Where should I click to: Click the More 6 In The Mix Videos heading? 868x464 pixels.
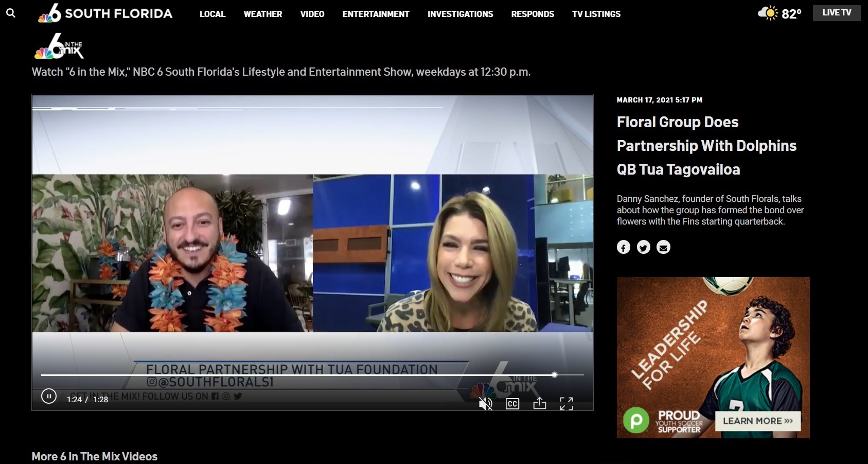(x=95, y=456)
